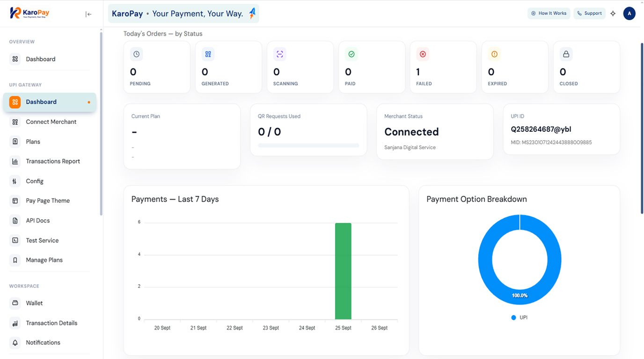Click the Connected merchant status text
The width and height of the screenshot is (644, 359).
pos(411,132)
